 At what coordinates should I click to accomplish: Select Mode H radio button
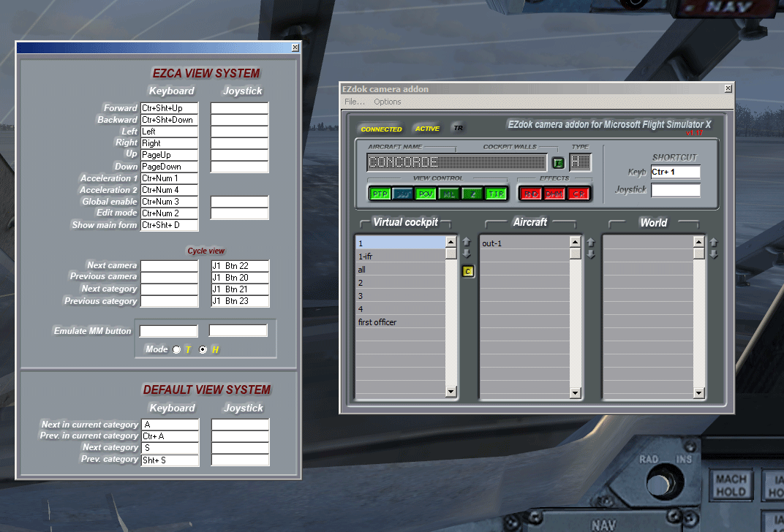coord(203,350)
